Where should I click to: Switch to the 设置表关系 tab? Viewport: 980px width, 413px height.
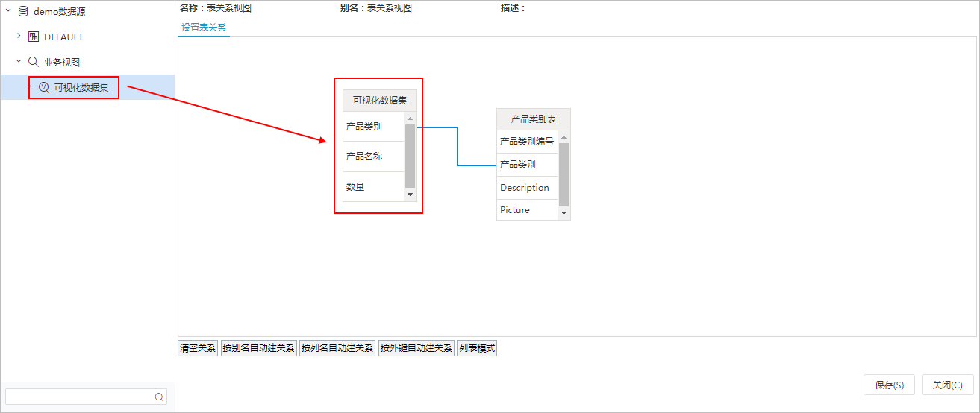[x=204, y=28]
